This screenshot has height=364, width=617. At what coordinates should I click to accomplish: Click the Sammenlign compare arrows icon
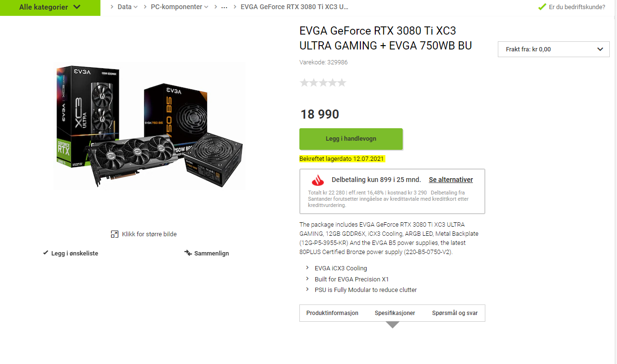[188, 253]
